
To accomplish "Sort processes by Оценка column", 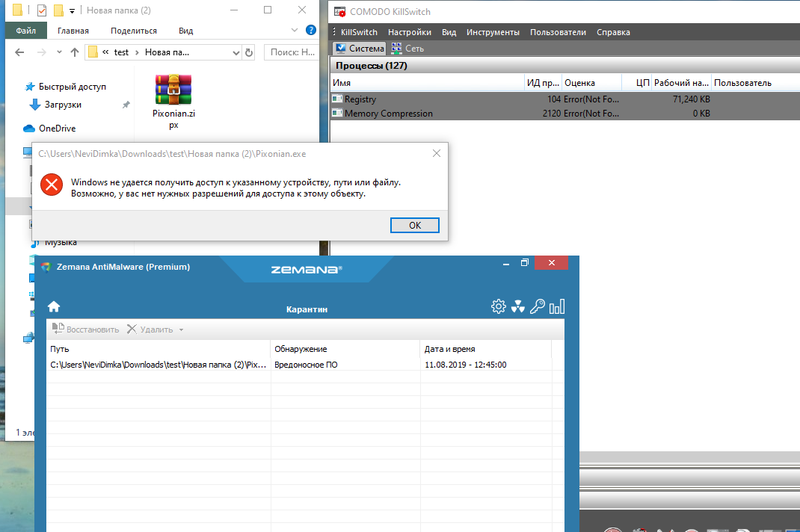I will (591, 83).
